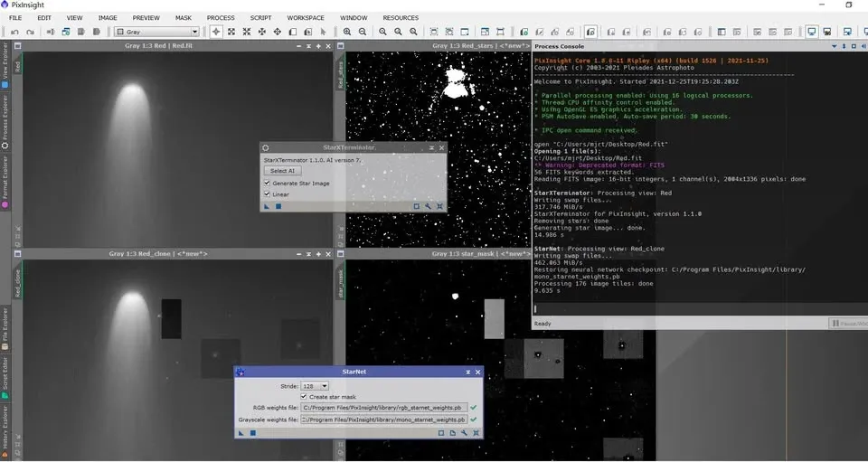
Task: Open Script Editor side panel
Action: click(5, 378)
